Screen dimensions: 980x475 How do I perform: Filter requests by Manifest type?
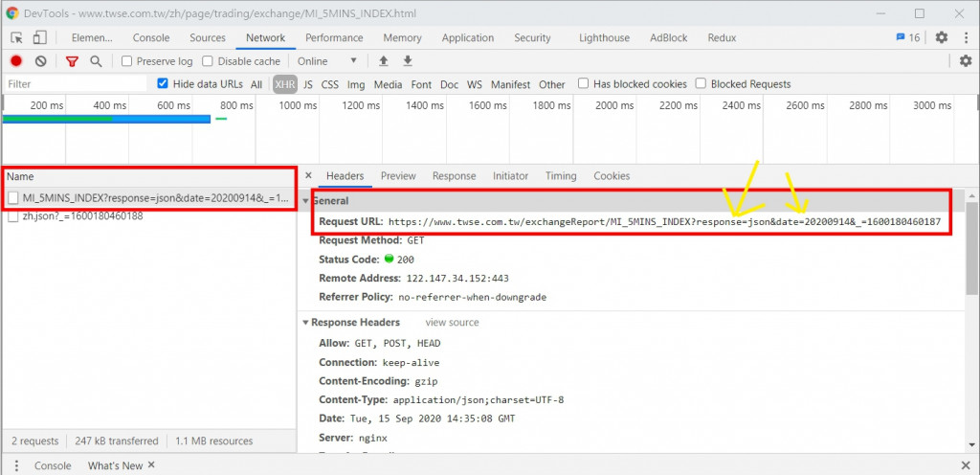tap(511, 84)
